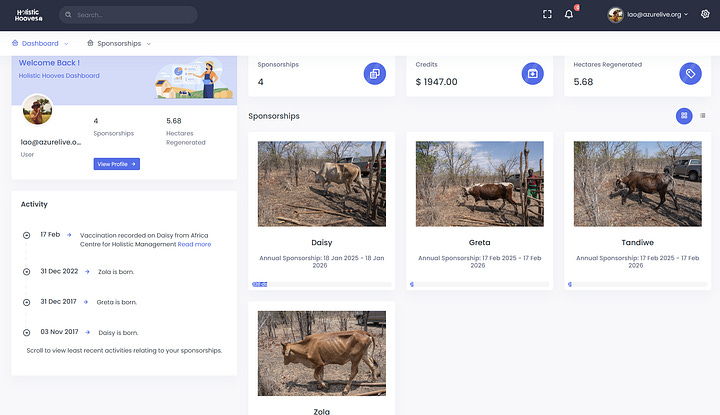720x415 pixels.
Task: Click arrow beside Daisy is born
Action: coord(88,332)
